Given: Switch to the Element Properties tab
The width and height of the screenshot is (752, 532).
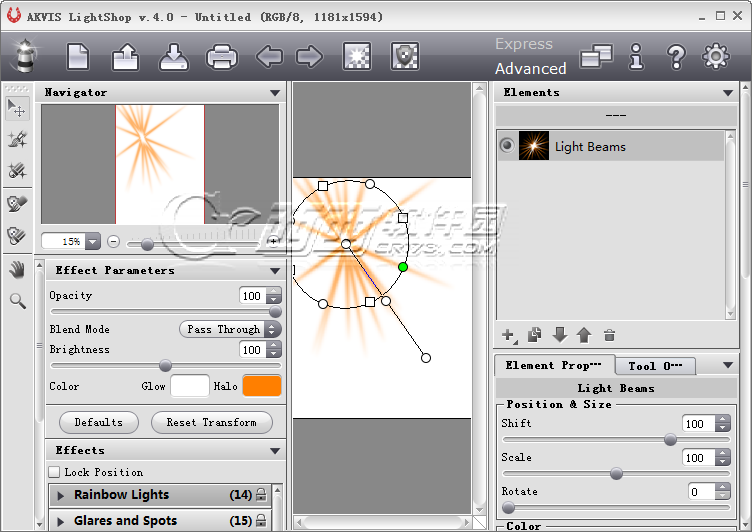Looking at the screenshot, I should click(x=554, y=366).
